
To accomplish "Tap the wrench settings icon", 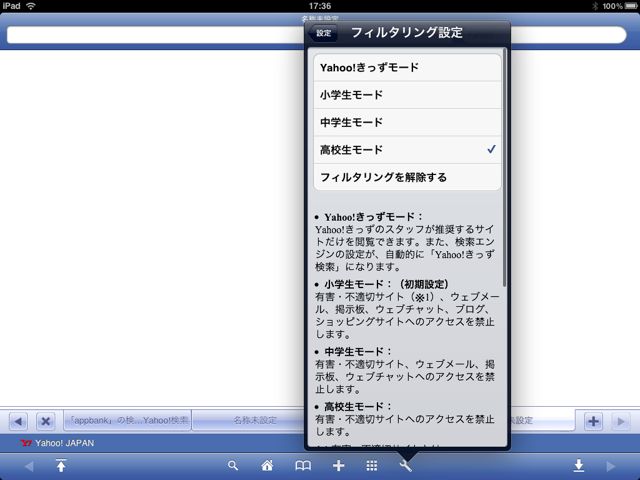I will point(405,465).
